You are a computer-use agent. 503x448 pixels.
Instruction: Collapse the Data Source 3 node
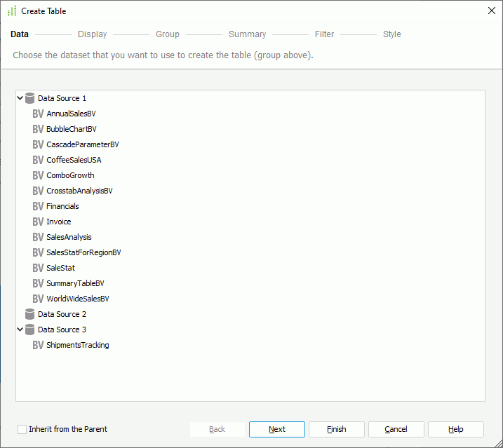[20, 330]
